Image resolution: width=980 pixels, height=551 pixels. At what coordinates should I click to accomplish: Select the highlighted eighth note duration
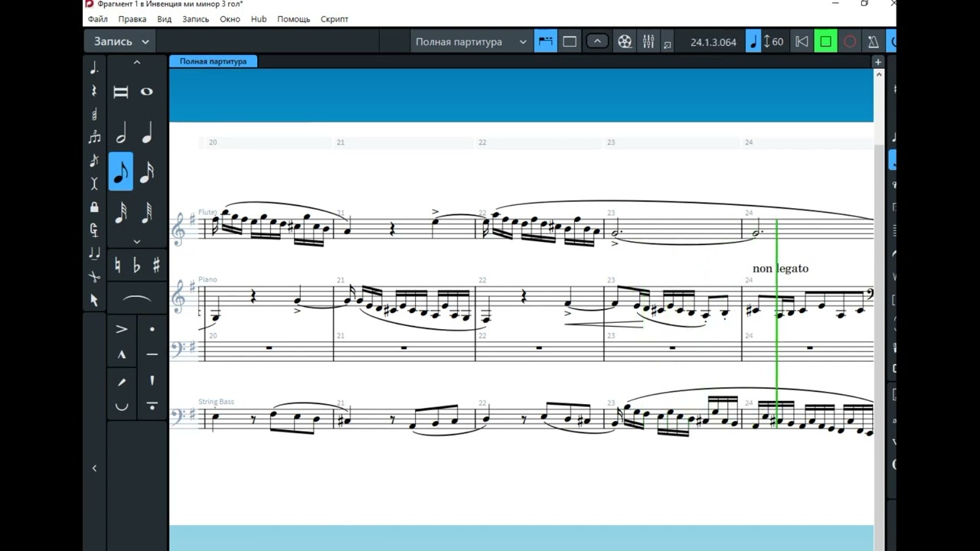(121, 171)
